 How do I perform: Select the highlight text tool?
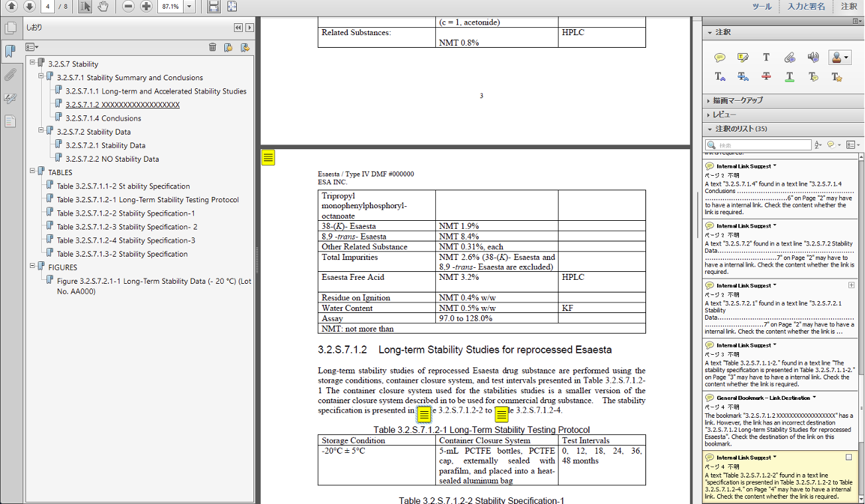743,58
